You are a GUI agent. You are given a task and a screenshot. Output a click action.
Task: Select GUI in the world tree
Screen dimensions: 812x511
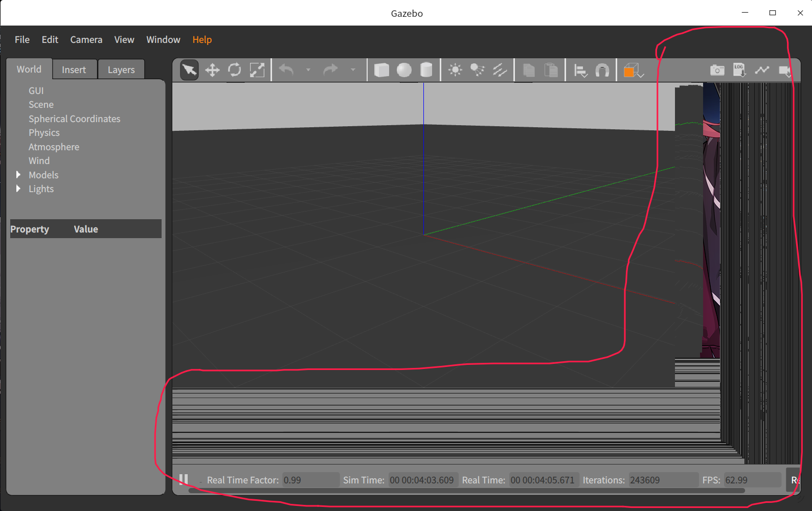pos(36,90)
